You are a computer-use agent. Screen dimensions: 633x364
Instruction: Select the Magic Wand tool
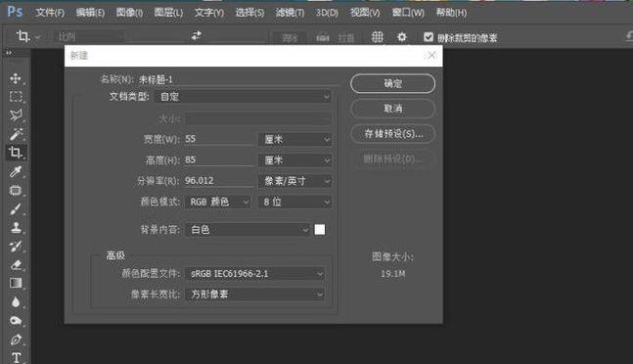coord(16,134)
